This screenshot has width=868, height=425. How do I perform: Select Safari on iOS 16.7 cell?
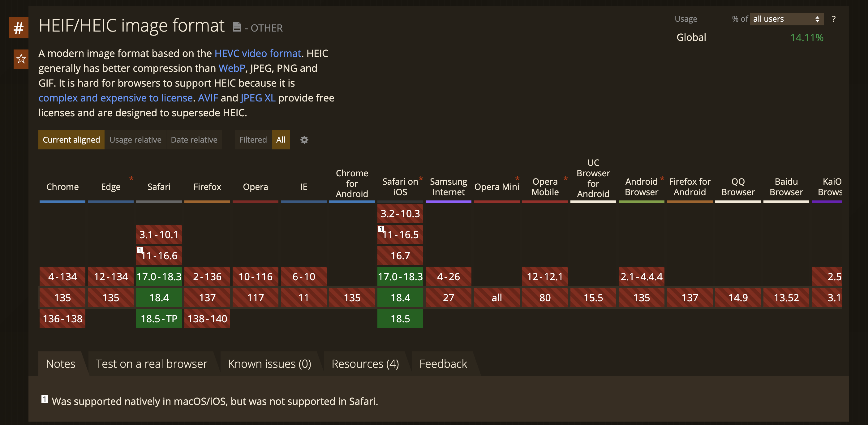pyautogui.click(x=400, y=256)
